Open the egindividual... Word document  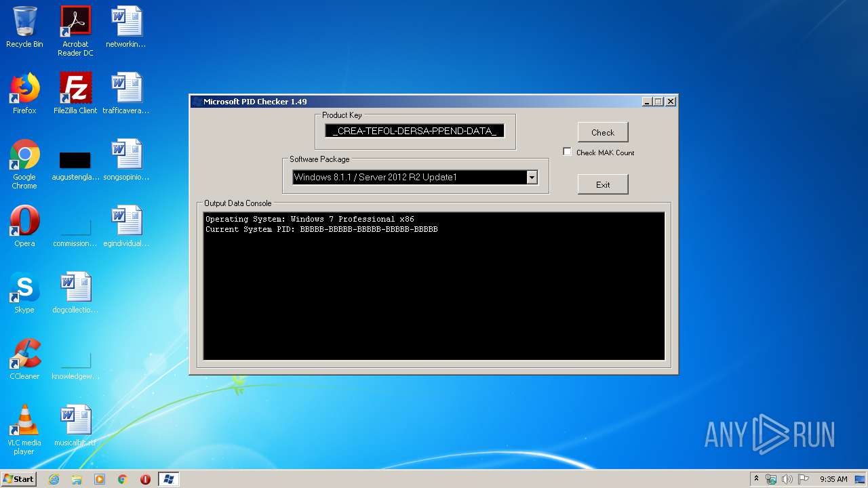126,226
